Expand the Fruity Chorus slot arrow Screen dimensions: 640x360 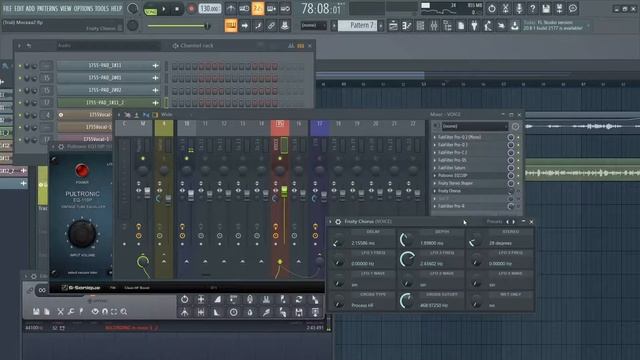point(435,191)
